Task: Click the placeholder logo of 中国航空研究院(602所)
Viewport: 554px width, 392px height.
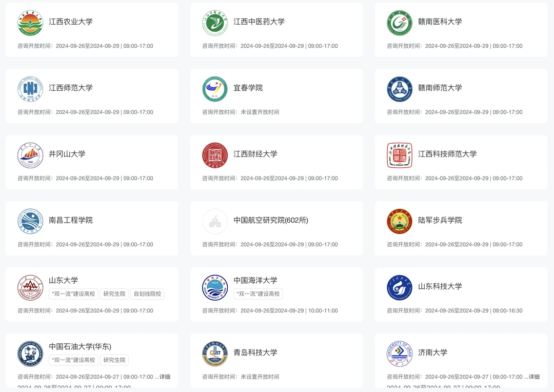Action: click(x=215, y=221)
